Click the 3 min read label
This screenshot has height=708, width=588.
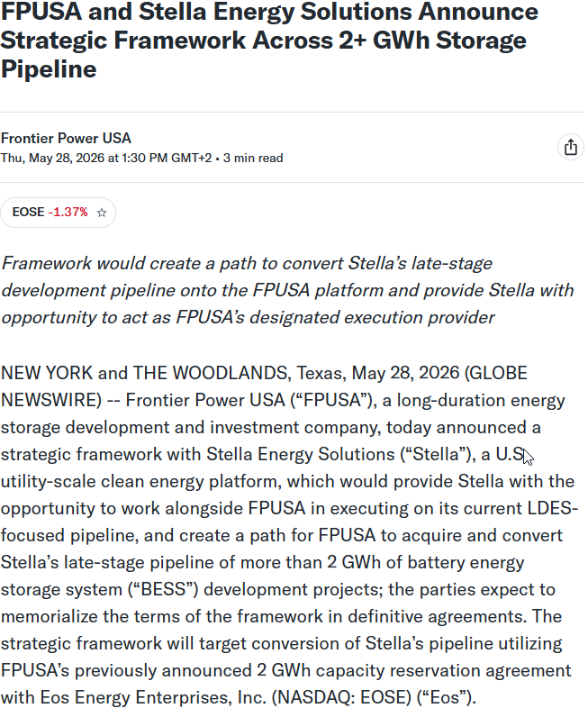pos(253,158)
